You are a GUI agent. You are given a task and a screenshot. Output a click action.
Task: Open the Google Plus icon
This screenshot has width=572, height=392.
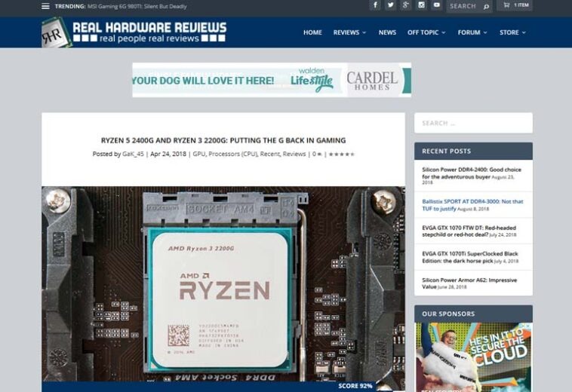pyautogui.click(x=406, y=5)
